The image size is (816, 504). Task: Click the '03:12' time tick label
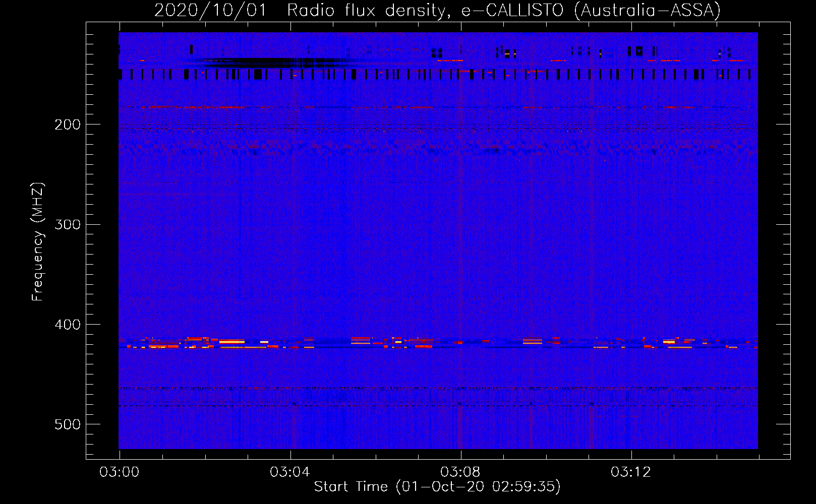631,472
